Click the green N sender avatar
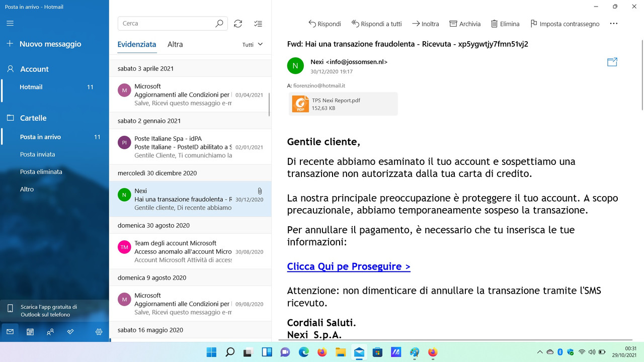 pos(295,66)
